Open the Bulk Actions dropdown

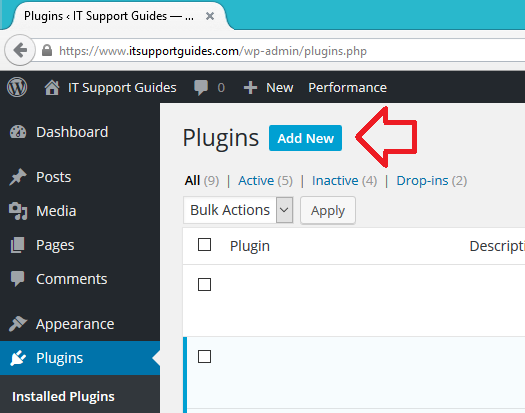coord(238,210)
